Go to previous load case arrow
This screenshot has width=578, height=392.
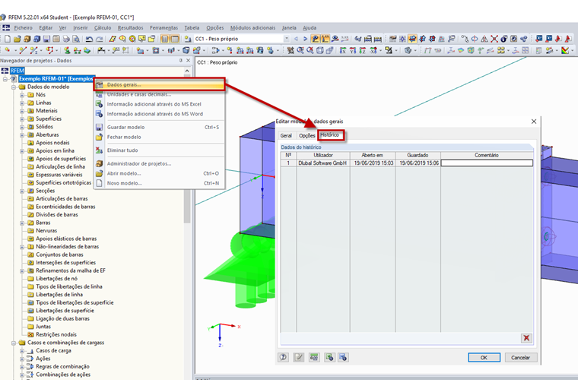point(296,39)
